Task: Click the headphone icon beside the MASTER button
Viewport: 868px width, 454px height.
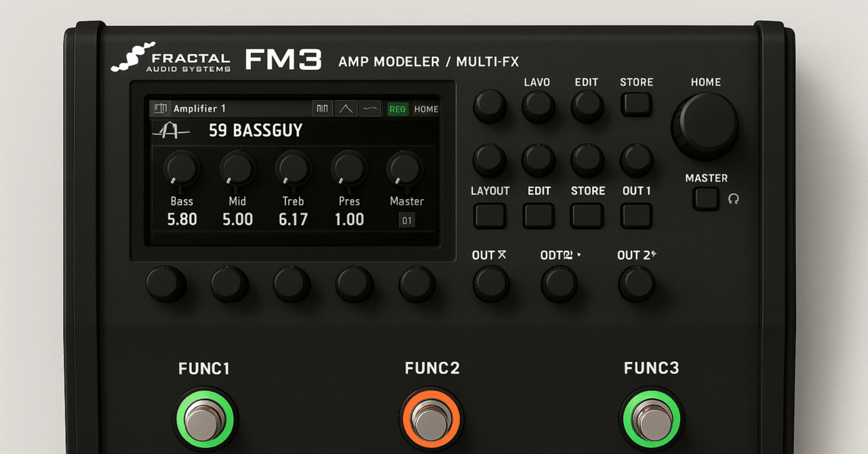Action: [x=734, y=200]
